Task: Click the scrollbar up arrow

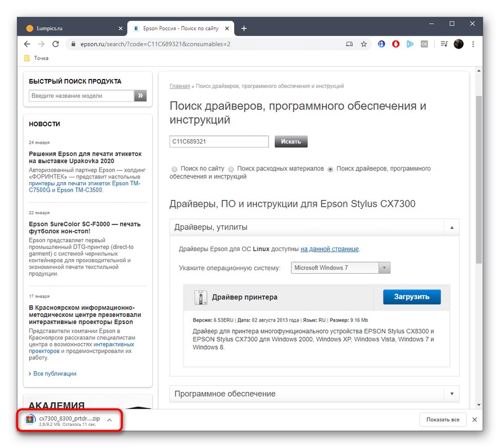Action: coord(478,71)
